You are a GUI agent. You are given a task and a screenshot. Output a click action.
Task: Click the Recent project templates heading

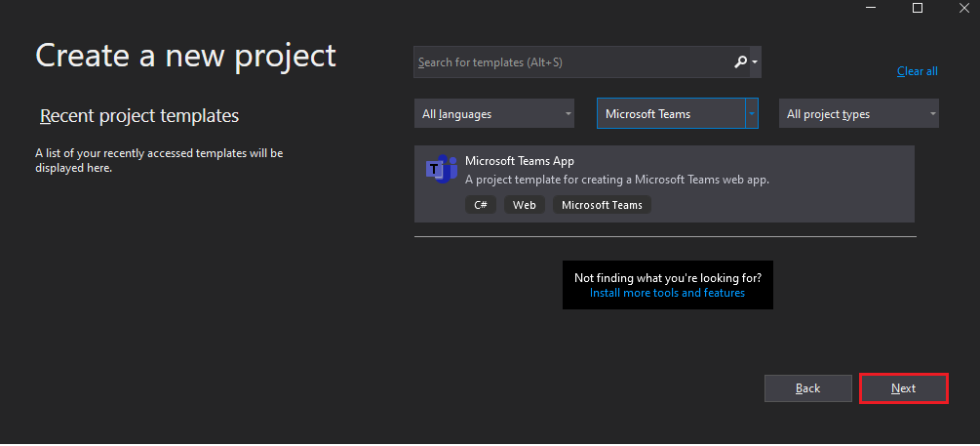click(x=139, y=116)
